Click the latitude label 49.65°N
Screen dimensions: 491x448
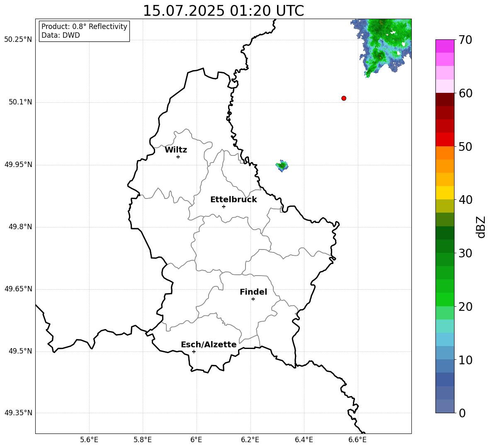[x=18, y=289]
